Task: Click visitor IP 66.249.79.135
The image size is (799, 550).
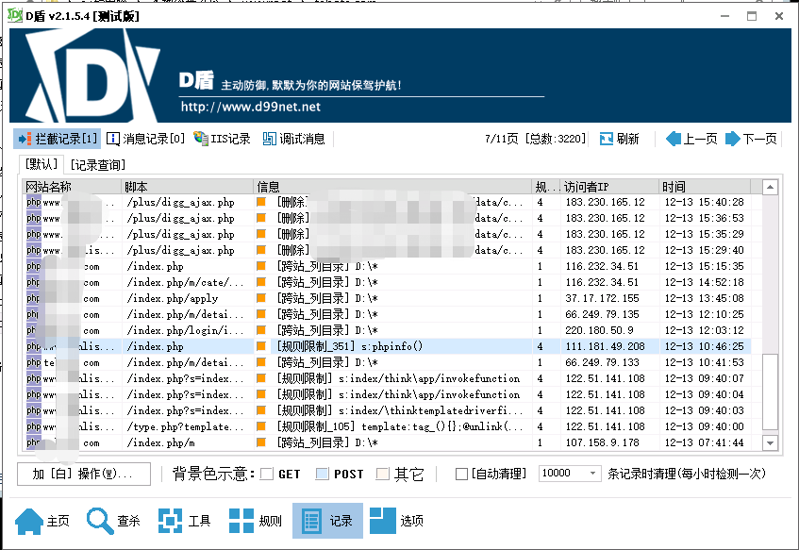Action: point(602,315)
